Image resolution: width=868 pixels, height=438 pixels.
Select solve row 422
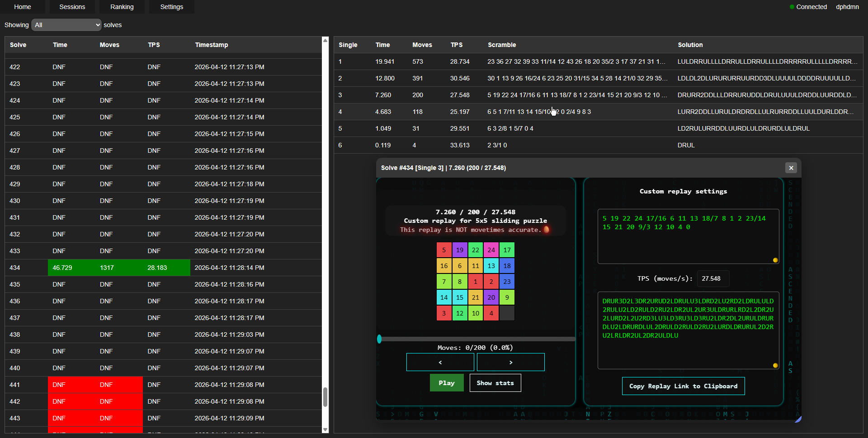pyautogui.click(x=163, y=67)
